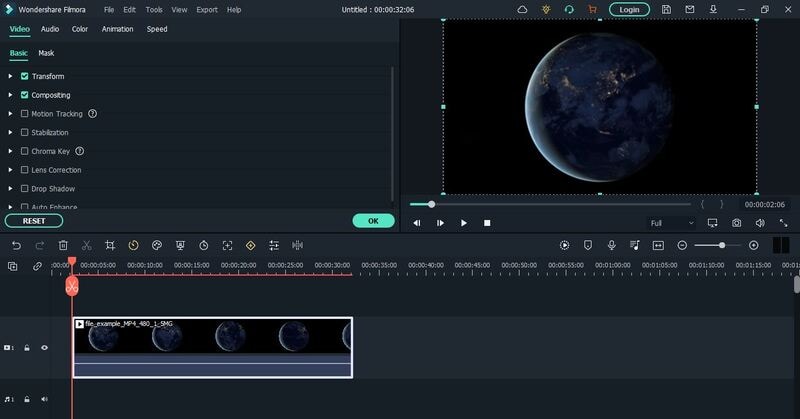The height and width of the screenshot is (419, 800).
Task: Enable the Stabilization checkbox
Action: click(x=24, y=132)
